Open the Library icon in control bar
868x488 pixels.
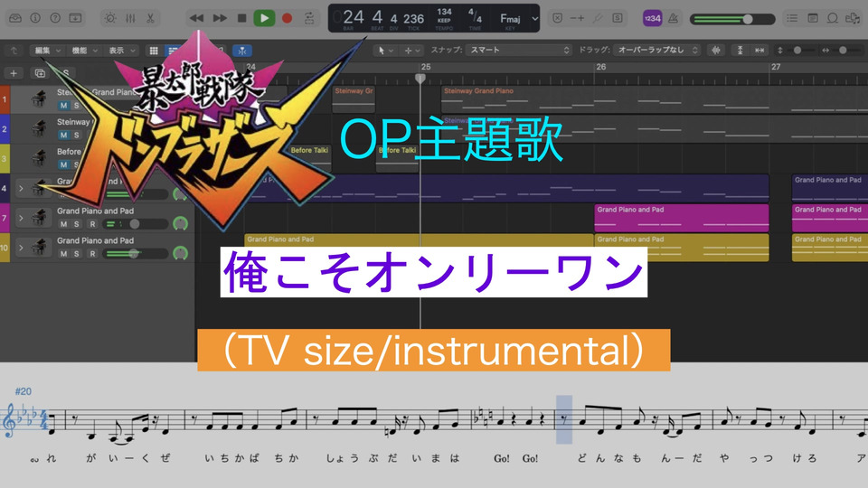(15, 18)
